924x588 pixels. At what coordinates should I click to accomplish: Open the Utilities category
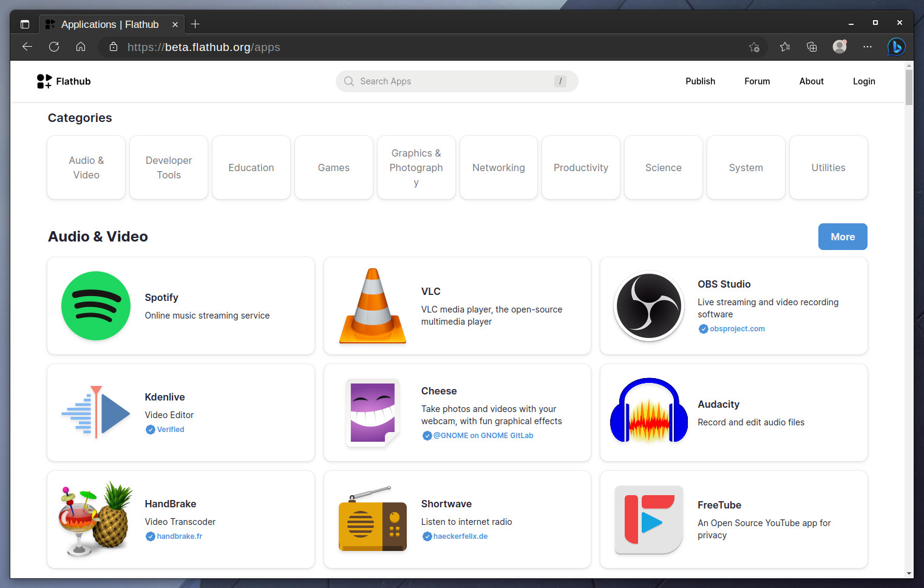tap(829, 167)
